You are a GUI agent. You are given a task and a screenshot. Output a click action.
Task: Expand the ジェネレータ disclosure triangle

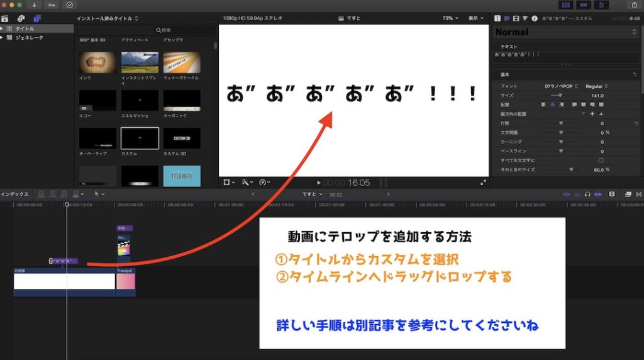click(2, 37)
